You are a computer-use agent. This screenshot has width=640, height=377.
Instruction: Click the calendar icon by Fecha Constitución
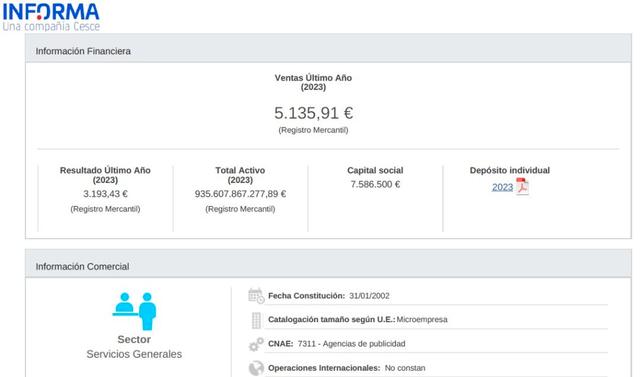click(x=256, y=296)
